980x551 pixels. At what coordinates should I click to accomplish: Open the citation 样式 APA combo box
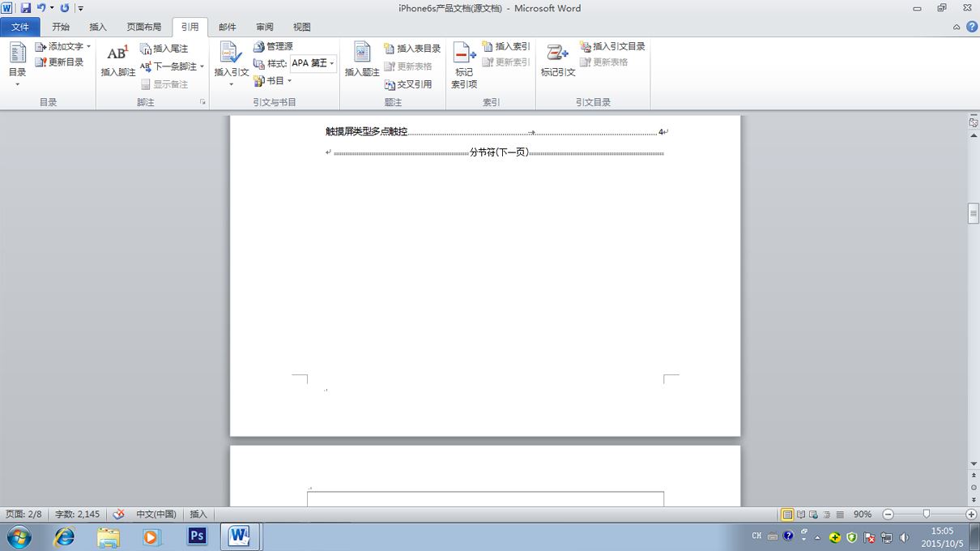(x=313, y=63)
